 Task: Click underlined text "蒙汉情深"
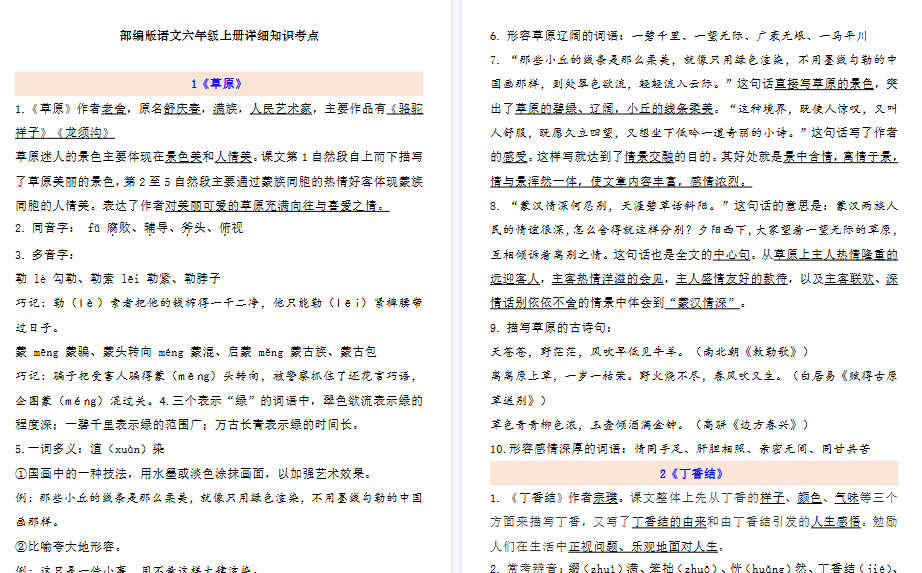coord(701,303)
